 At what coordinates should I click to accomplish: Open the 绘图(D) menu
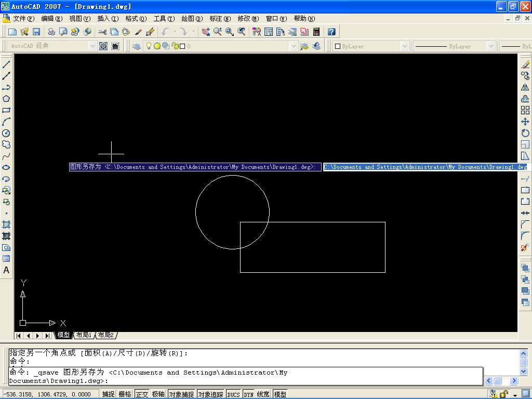tap(192, 19)
